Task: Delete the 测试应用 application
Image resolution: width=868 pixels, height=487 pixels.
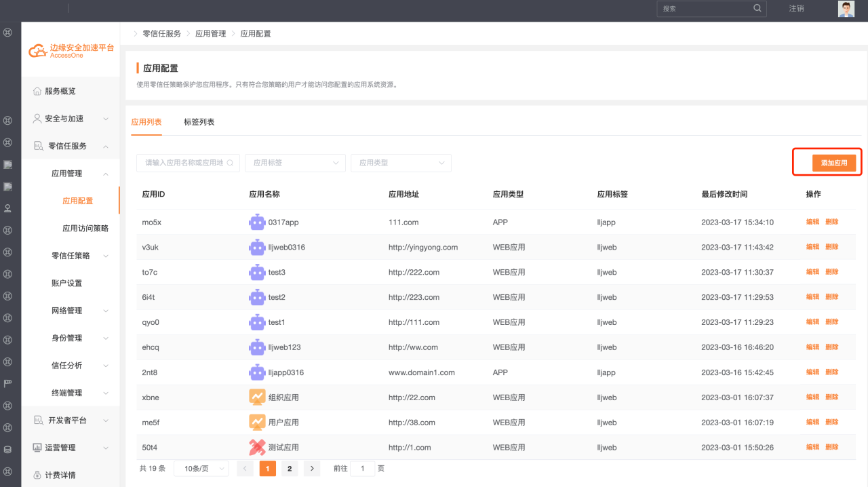Action: 832,448
